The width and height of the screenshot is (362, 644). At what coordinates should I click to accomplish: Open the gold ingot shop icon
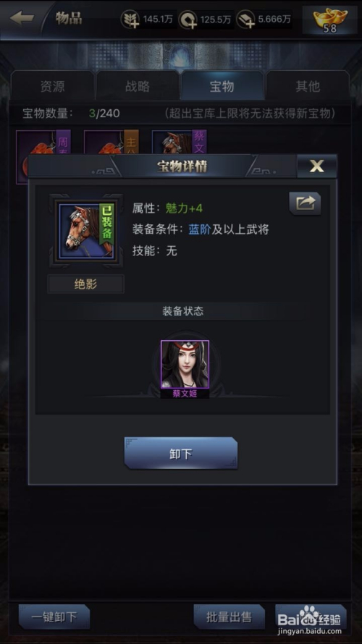pyautogui.click(x=330, y=20)
